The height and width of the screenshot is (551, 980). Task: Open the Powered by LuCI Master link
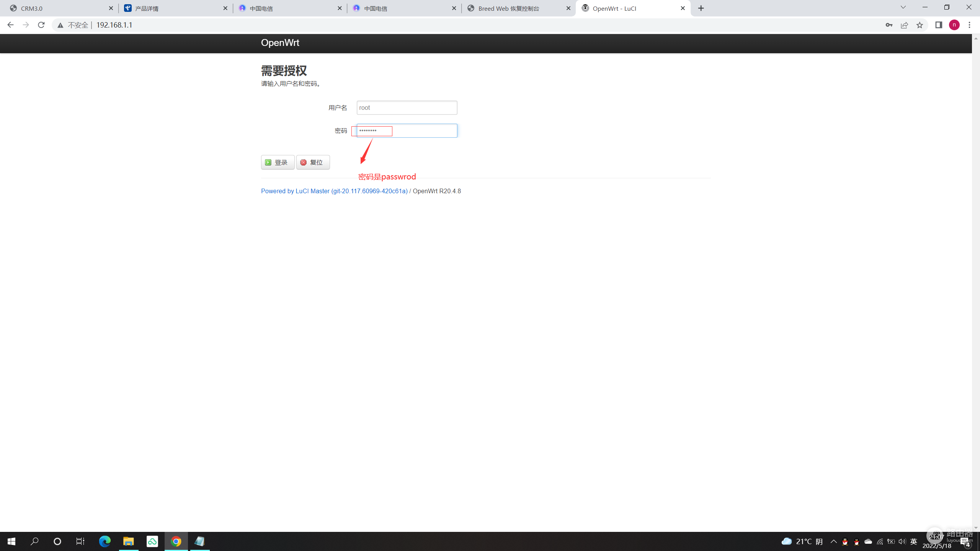coord(334,191)
